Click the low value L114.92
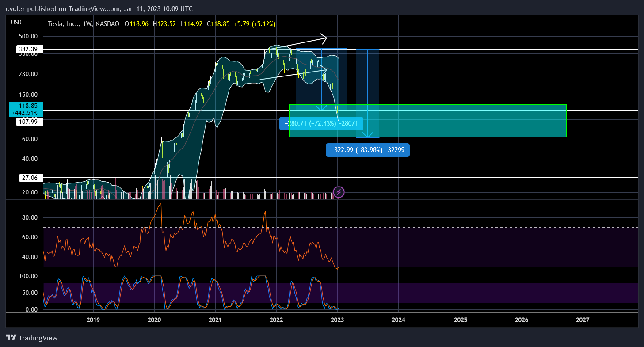Image resolution: width=644 pixels, height=347 pixels. 192,24
